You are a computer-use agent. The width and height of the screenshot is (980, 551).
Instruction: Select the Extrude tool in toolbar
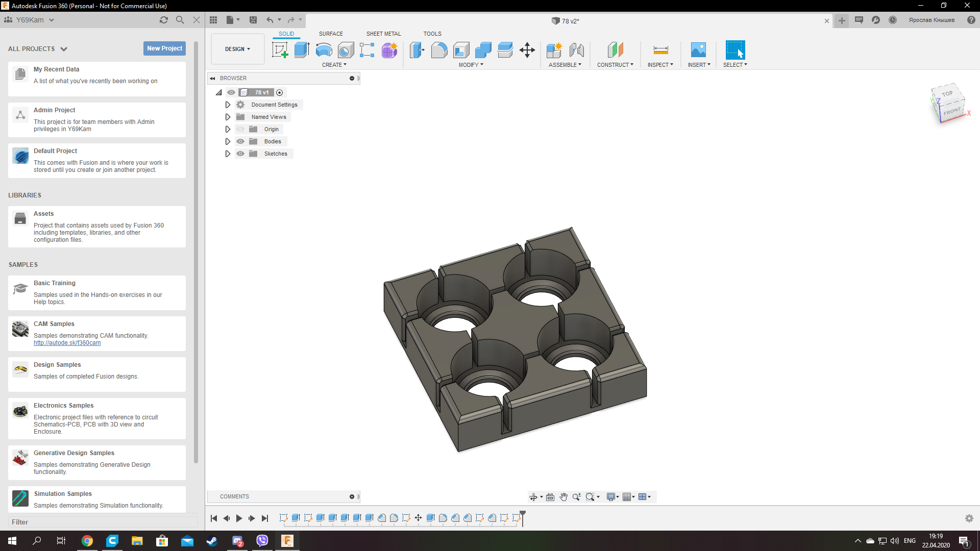pyautogui.click(x=302, y=50)
